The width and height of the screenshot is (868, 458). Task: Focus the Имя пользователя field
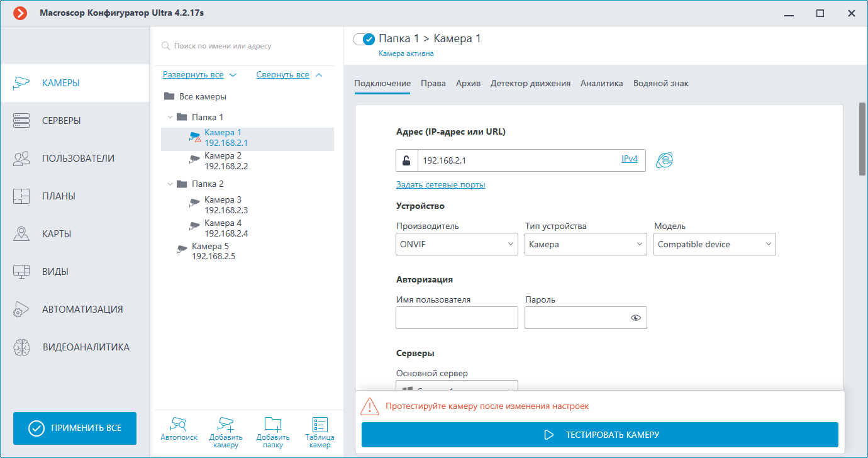[457, 318]
